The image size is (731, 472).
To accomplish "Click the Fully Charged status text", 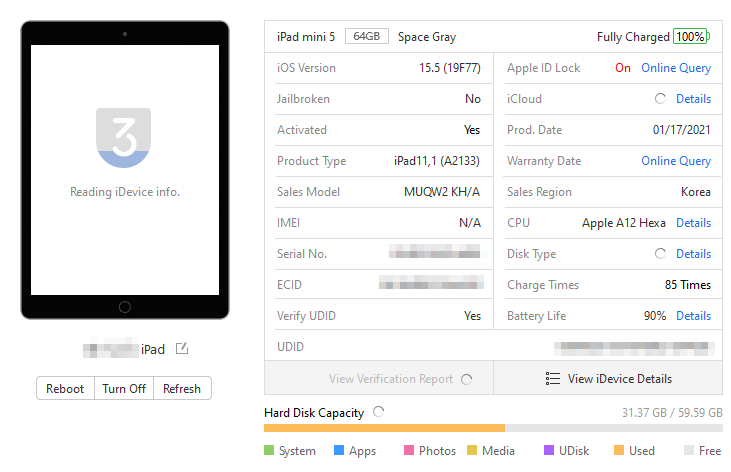I will click(x=633, y=37).
